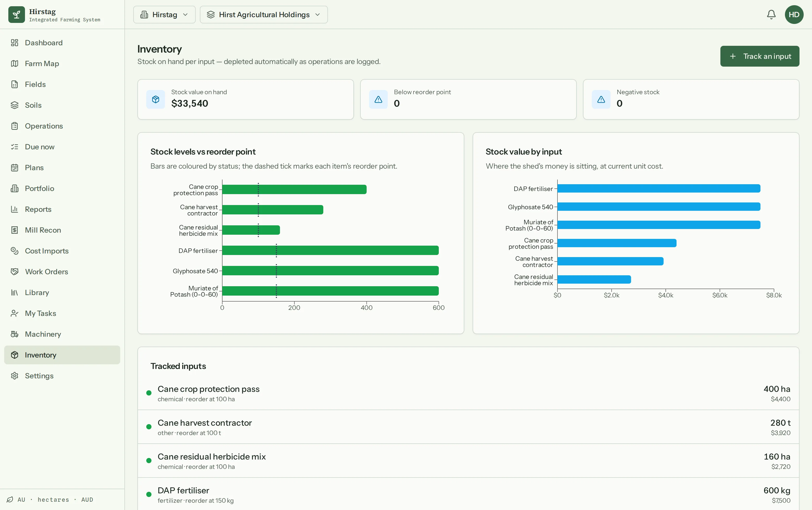Click the Farm Map icon in sidebar
812x510 pixels.
15,64
